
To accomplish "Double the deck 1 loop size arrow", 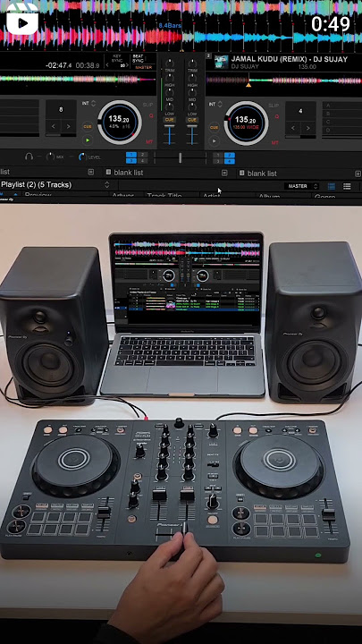I will tap(69, 127).
